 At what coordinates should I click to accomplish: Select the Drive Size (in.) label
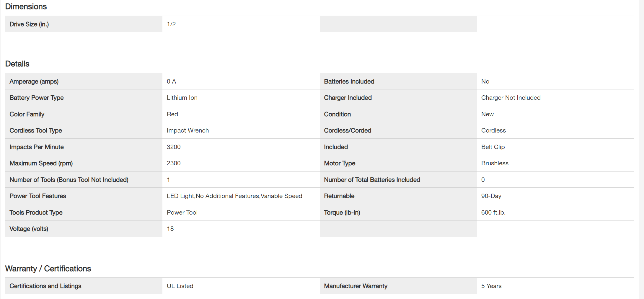point(29,24)
